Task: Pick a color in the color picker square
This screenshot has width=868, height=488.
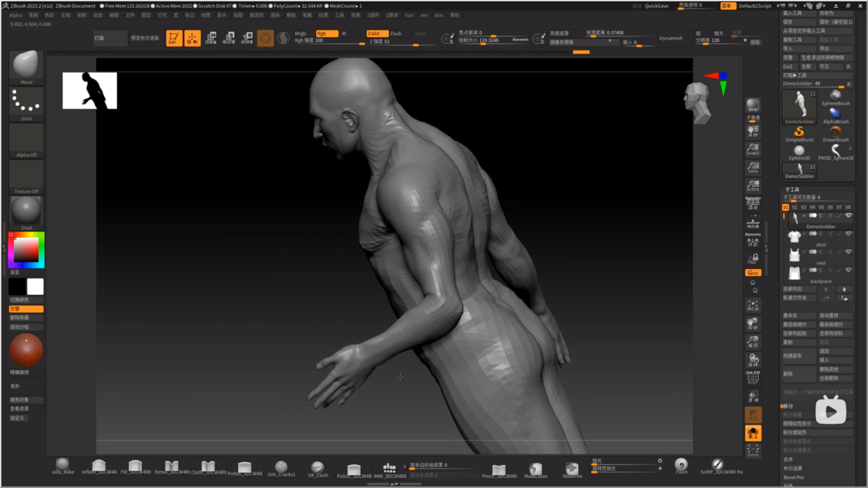Action: click(26, 249)
